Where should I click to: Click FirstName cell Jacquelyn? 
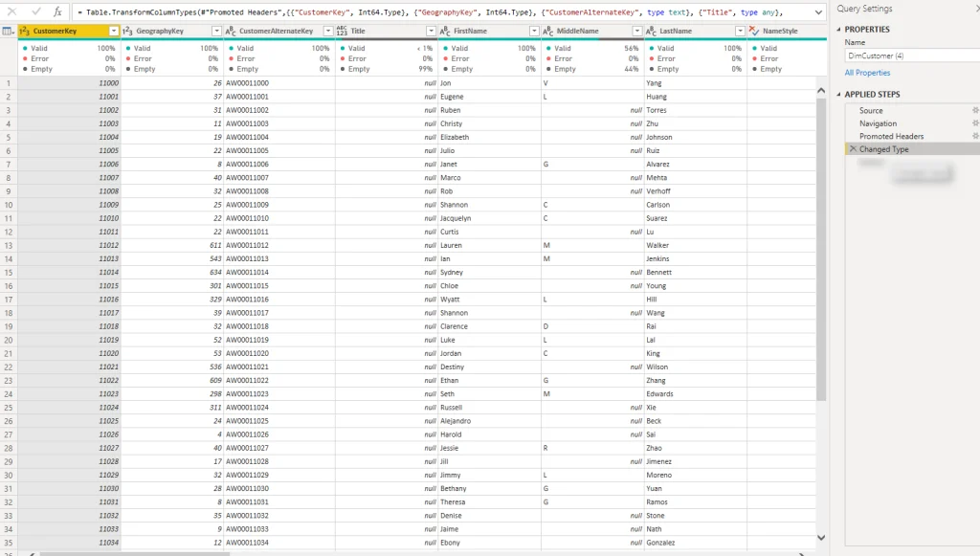click(489, 218)
